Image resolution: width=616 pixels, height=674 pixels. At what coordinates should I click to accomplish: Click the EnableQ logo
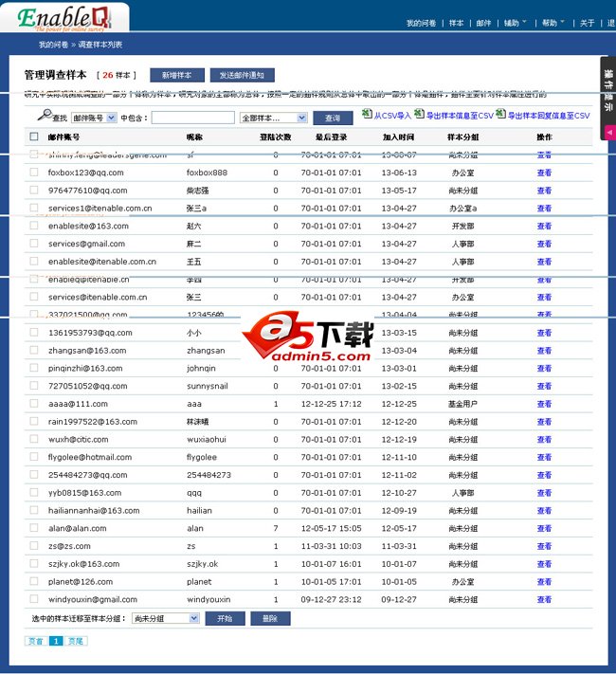(64, 19)
